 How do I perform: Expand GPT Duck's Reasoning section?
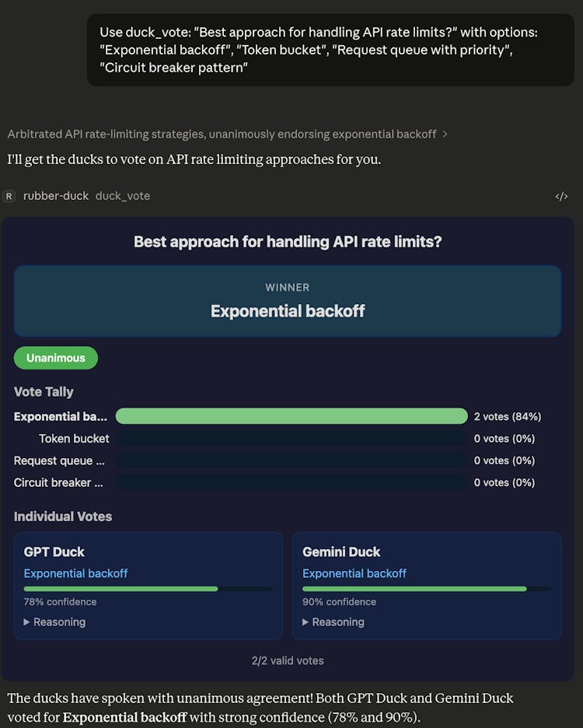coord(54,622)
